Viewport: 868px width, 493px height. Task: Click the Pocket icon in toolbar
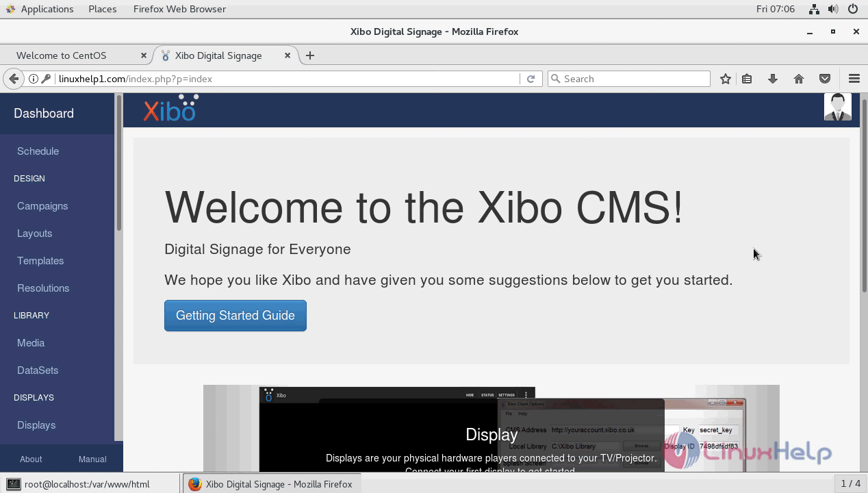(825, 79)
